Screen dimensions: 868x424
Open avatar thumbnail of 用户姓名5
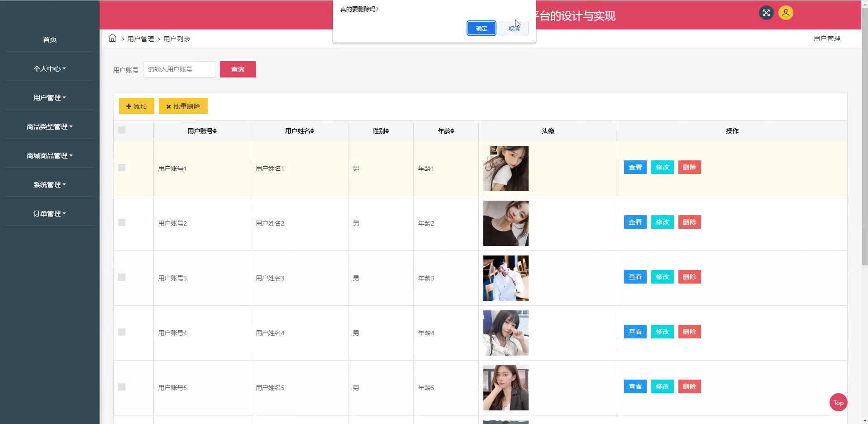pyautogui.click(x=506, y=388)
